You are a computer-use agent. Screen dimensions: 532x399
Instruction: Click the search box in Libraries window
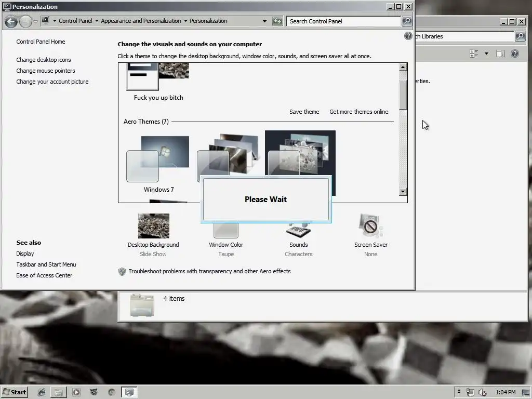(464, 36)
